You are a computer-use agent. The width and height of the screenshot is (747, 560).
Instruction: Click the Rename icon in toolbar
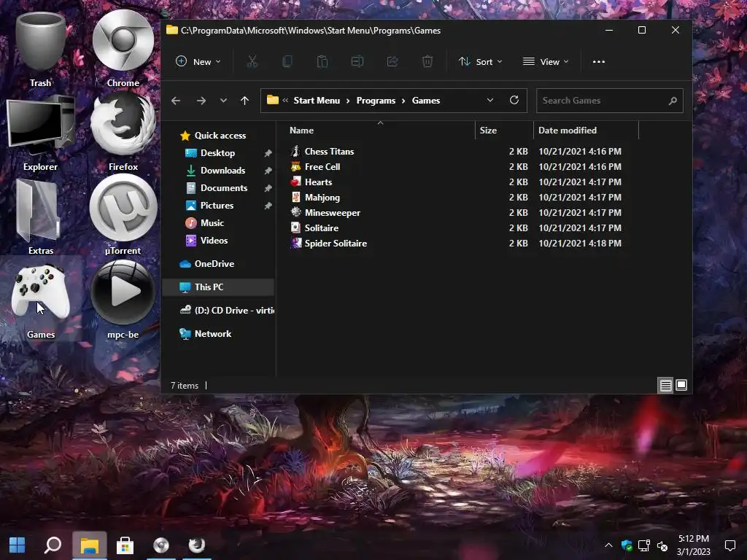[x=357, y=61]
